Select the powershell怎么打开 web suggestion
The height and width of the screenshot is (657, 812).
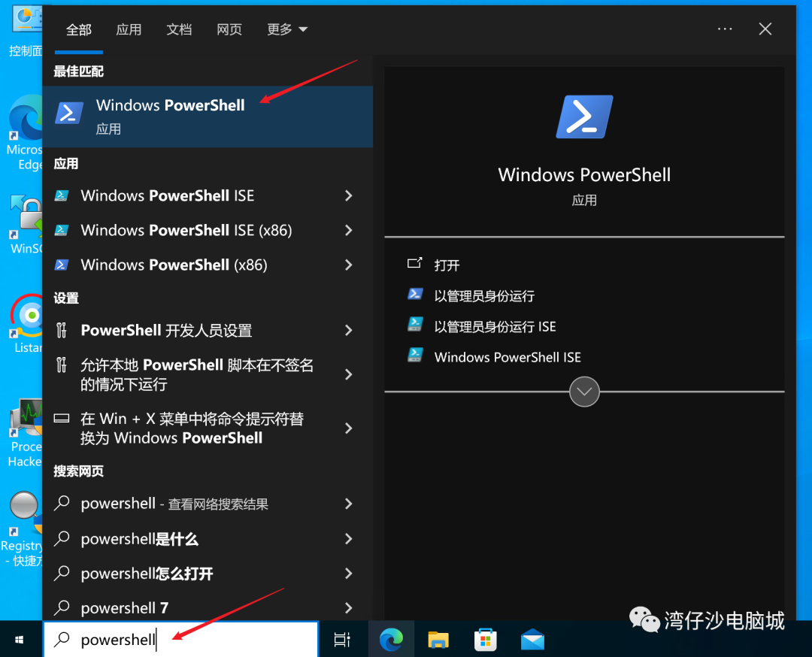208,574
